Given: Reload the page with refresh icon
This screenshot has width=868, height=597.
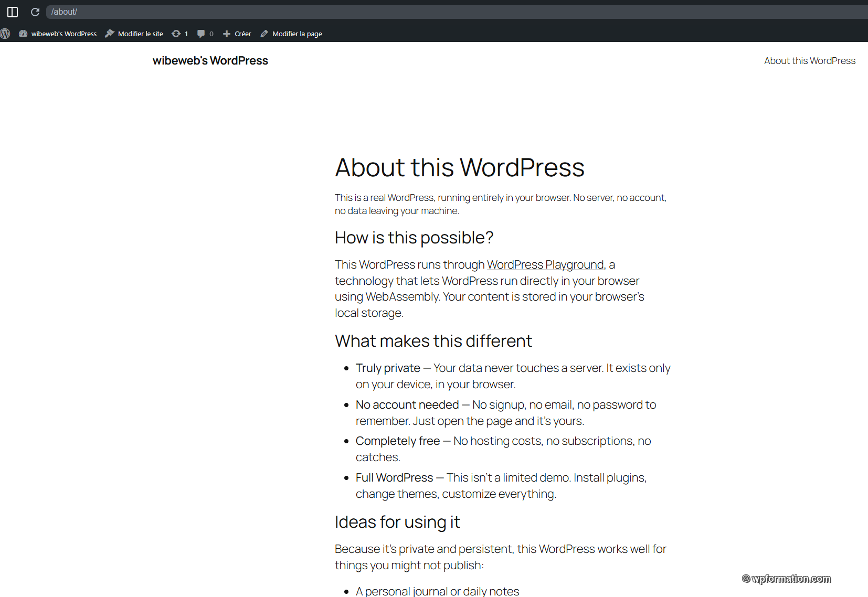Looking at the screenshot, I should pos(35,12).
